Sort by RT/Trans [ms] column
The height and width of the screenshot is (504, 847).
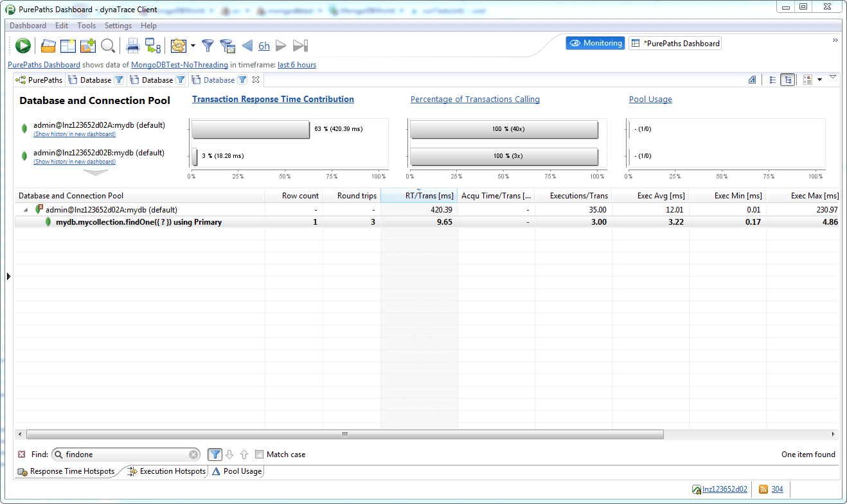point(419,196)
